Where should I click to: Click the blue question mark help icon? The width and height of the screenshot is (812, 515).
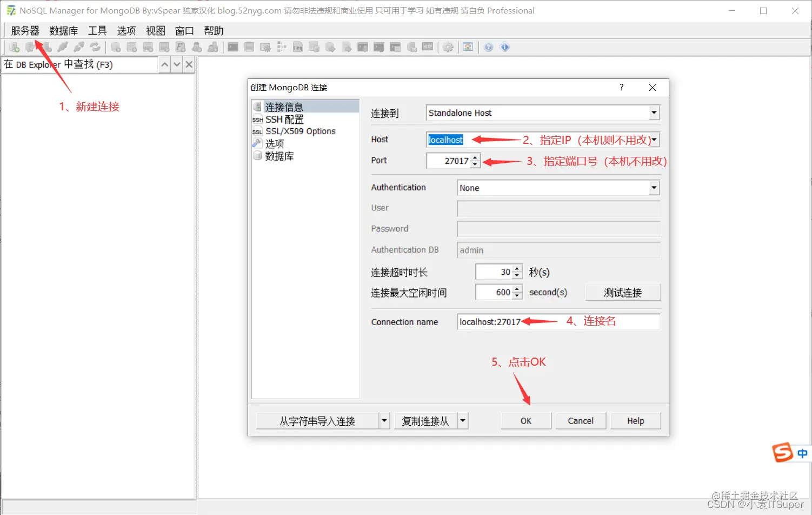pyautogui.click(x=489, y=47)
